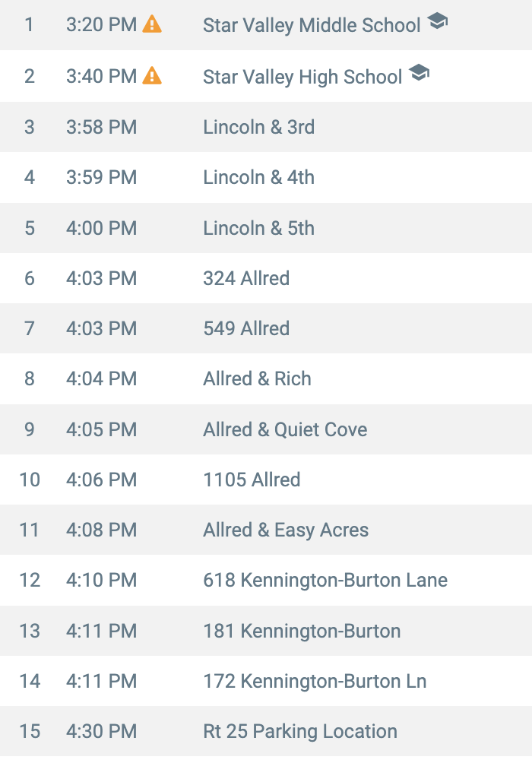
Task: Click Star Valley High School graduation cap icon
Action: coord(419,73)
